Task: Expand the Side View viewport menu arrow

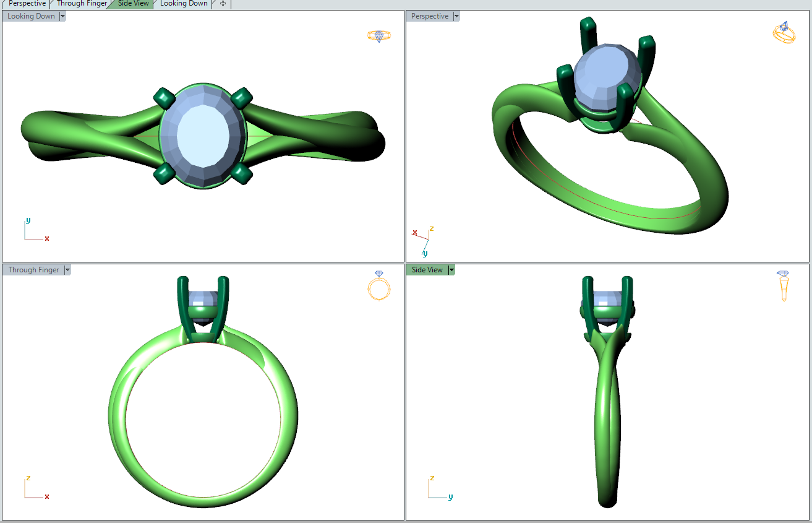Action: click(451, 270)
